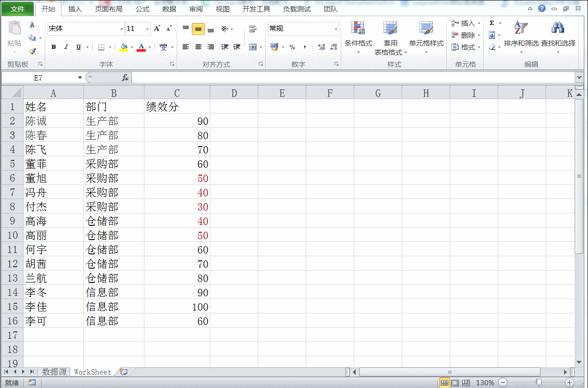
Task: Click the macro recording icon in status bar
Action: pyautogui.click(x=32, y=382)
